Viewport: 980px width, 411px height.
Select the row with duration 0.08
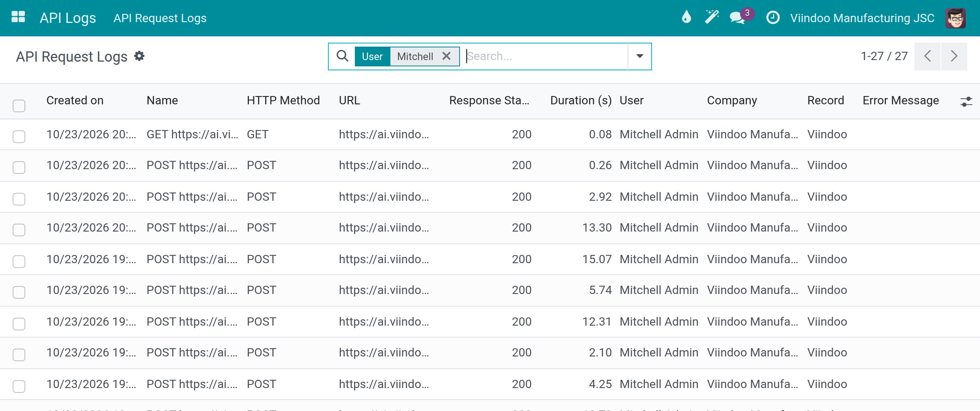pos(19,136)
